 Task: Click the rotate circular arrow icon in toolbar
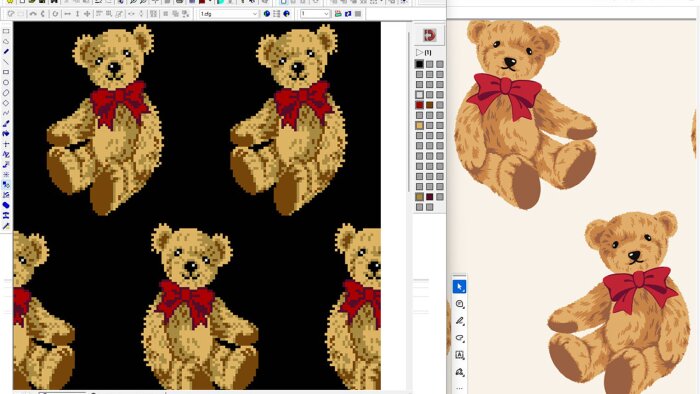(x=55, y=14)
